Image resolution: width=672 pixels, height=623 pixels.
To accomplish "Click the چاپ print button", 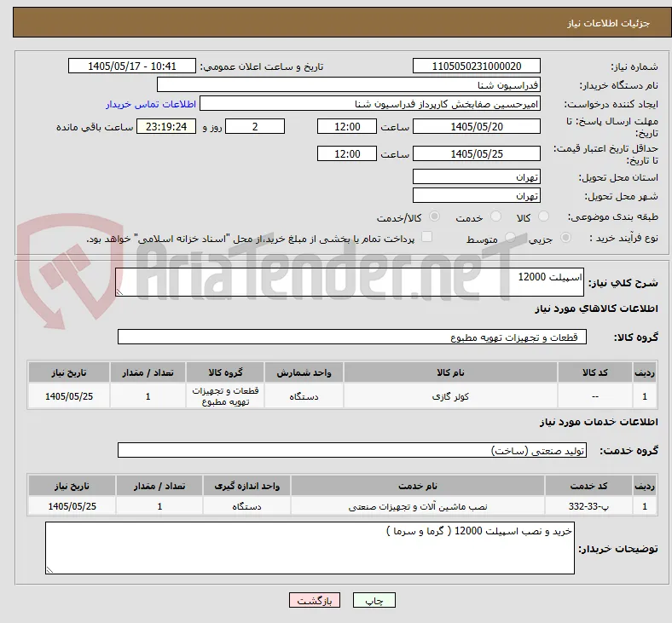I will tap(374, 600).
